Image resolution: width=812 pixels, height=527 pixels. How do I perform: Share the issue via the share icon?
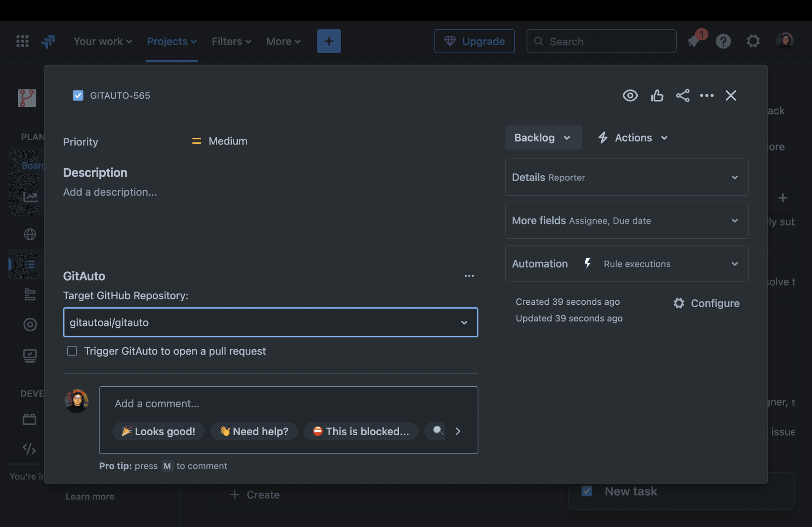pos(683,96)
